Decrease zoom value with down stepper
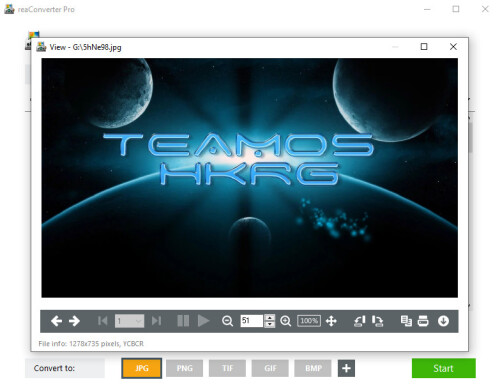This screenshot has height=389, width=500. pos(269,324)
